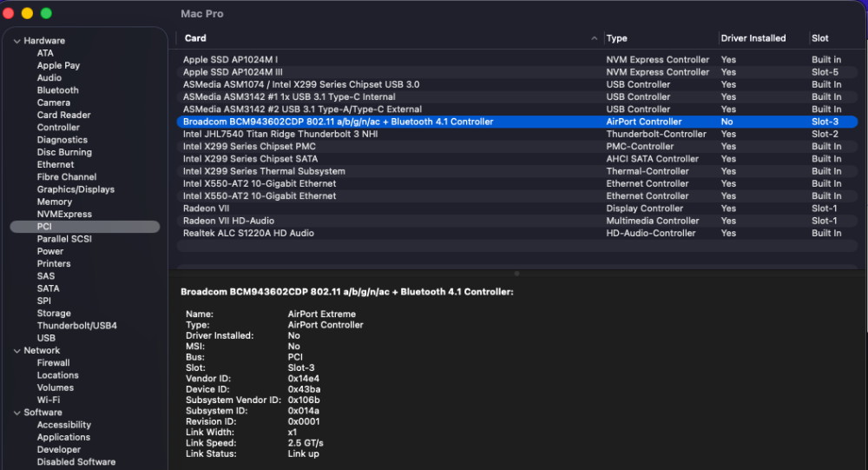Select Wi-Fi under Network
The image size is (868, 470).
pos(48,400)
